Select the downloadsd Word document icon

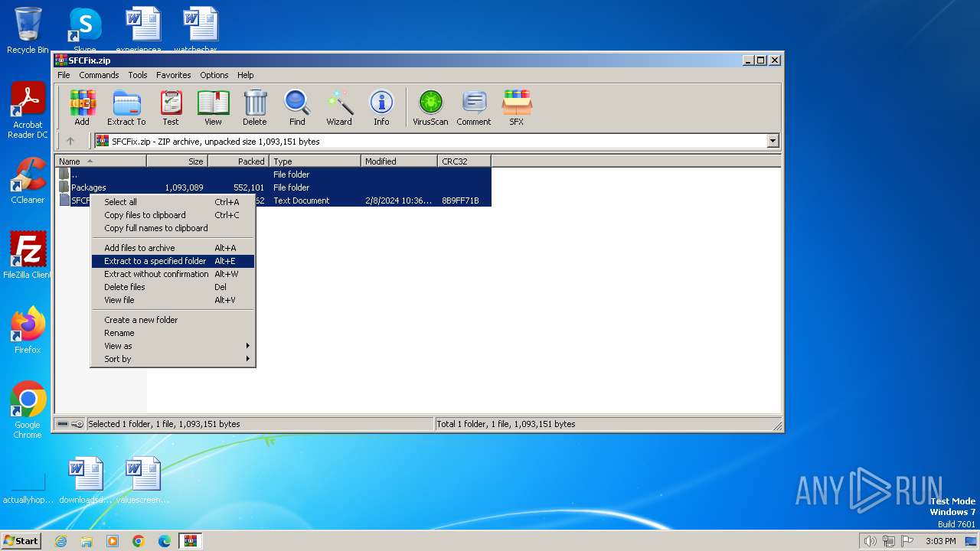(86, 480)
